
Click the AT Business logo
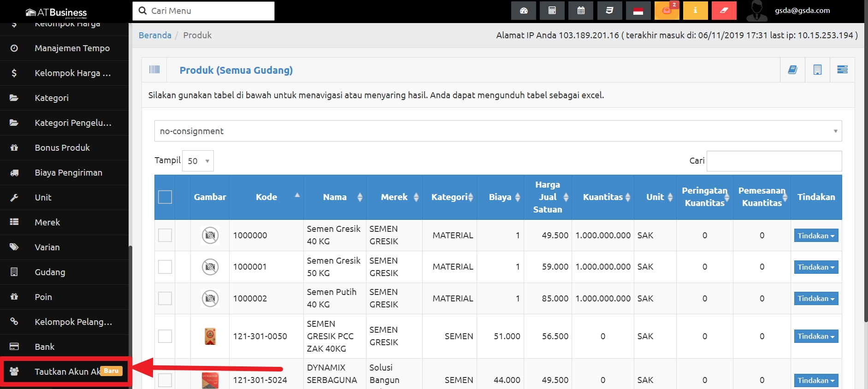56,12
